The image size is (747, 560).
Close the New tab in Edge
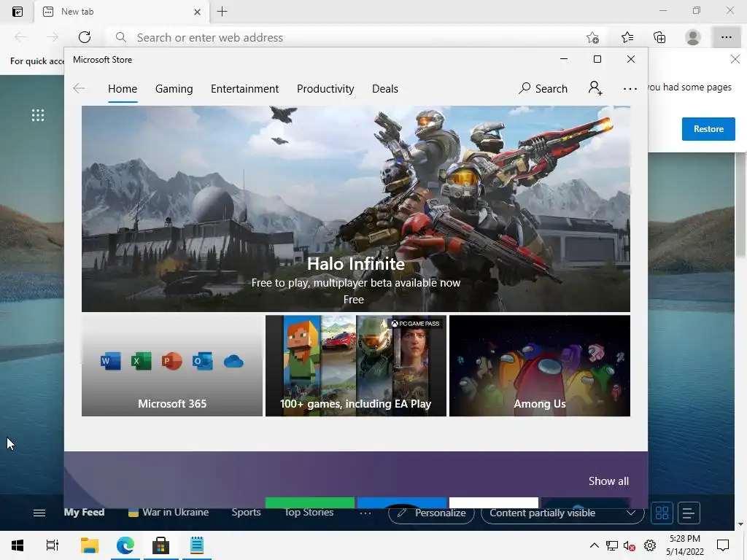click(x=197, y=12)
